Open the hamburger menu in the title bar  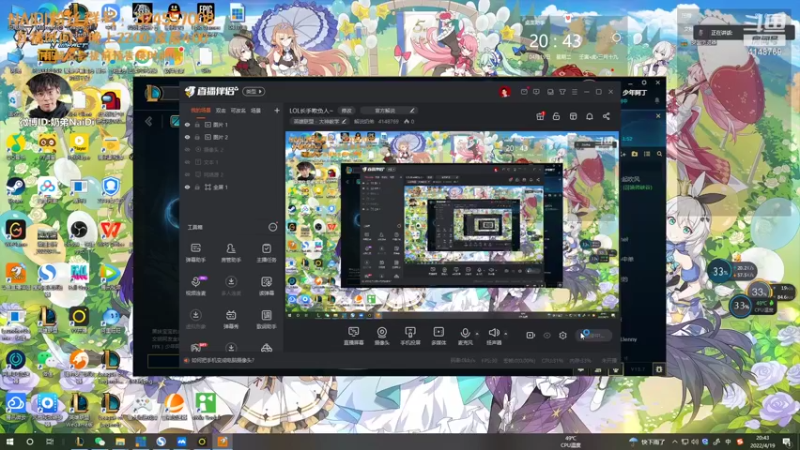(574, 92)
